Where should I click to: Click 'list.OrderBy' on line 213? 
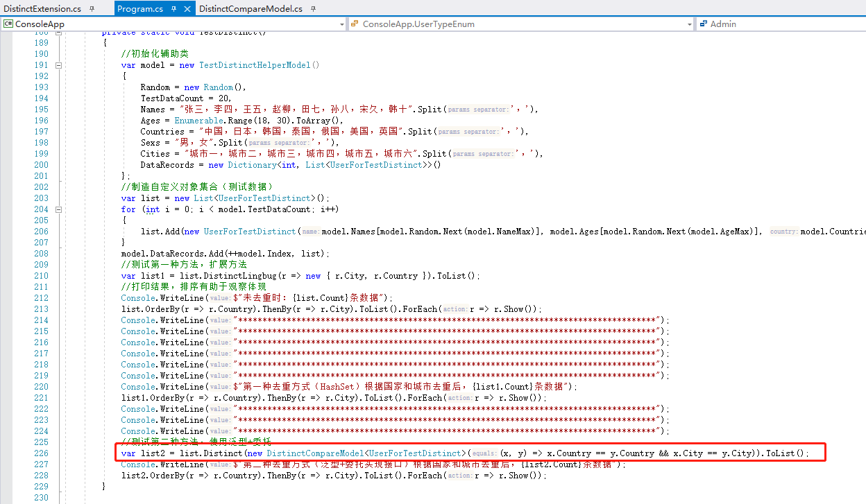150,309
